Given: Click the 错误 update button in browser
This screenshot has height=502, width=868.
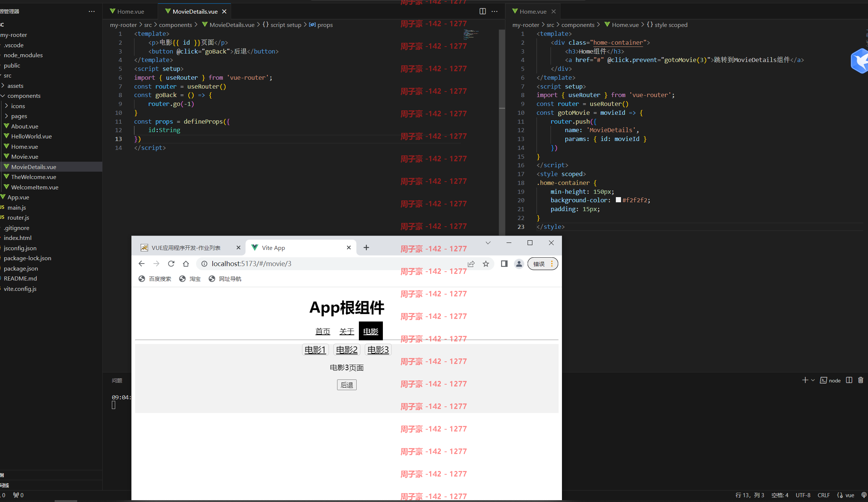Looking at the screenshot, I should (542, 264).
